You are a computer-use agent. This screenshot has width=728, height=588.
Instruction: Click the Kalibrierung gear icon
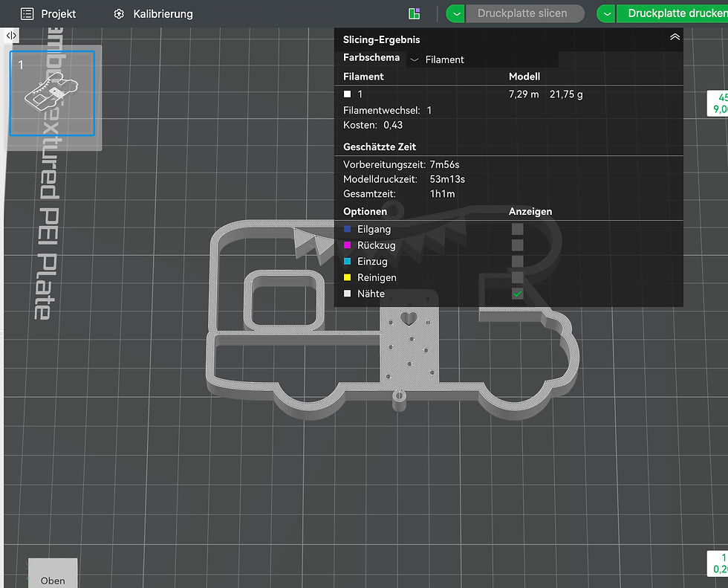(x=119, y=14)
